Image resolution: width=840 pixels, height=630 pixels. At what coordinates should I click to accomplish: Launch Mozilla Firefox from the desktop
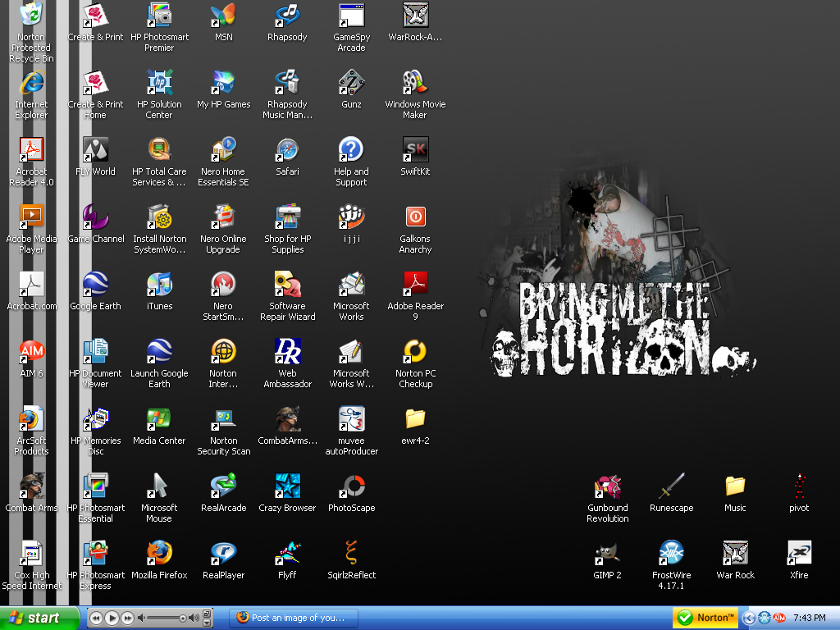point(159,553)
